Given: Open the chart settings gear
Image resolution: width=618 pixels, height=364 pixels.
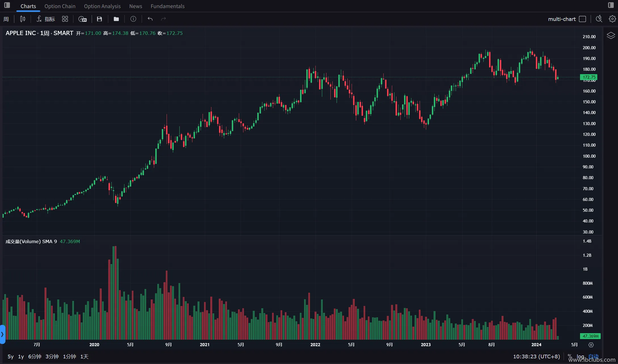Looking at the screenshot, I should pyautogui.click(x=612, y=19).
